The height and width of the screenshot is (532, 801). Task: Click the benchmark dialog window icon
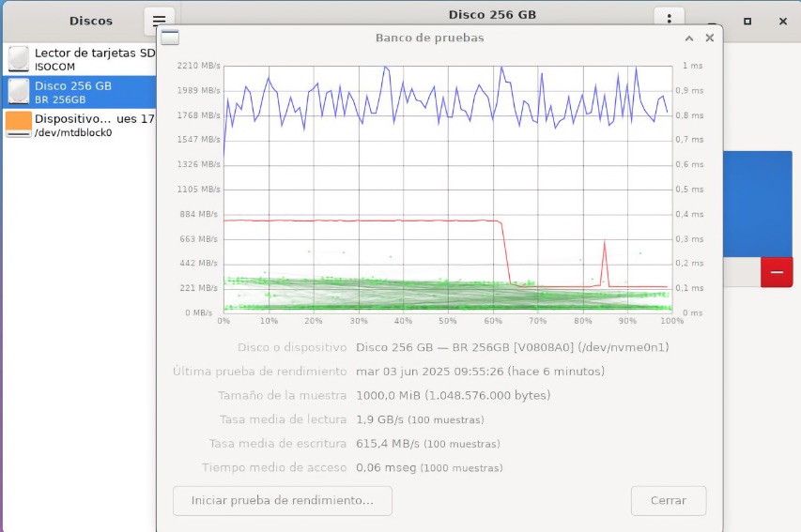click(x=170, y=38)
